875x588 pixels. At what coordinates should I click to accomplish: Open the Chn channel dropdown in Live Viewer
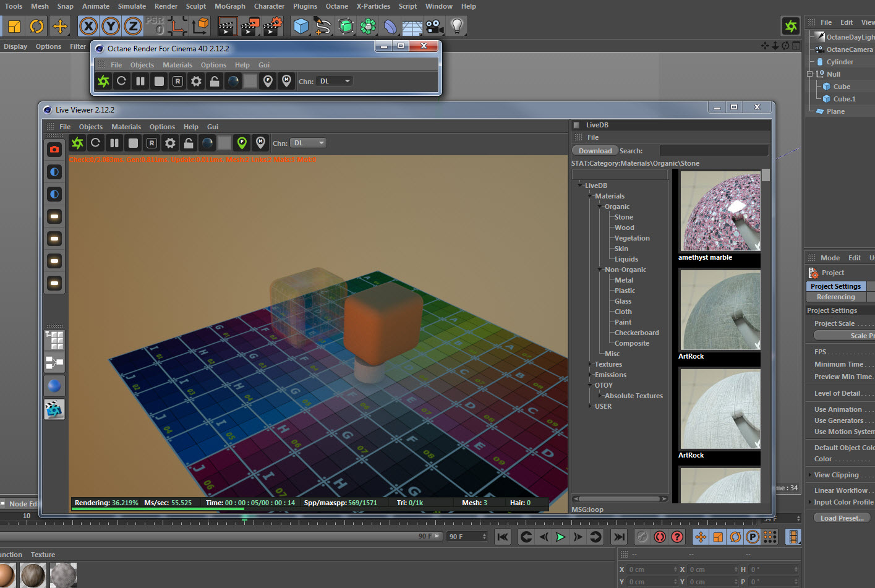coord(309,143)
